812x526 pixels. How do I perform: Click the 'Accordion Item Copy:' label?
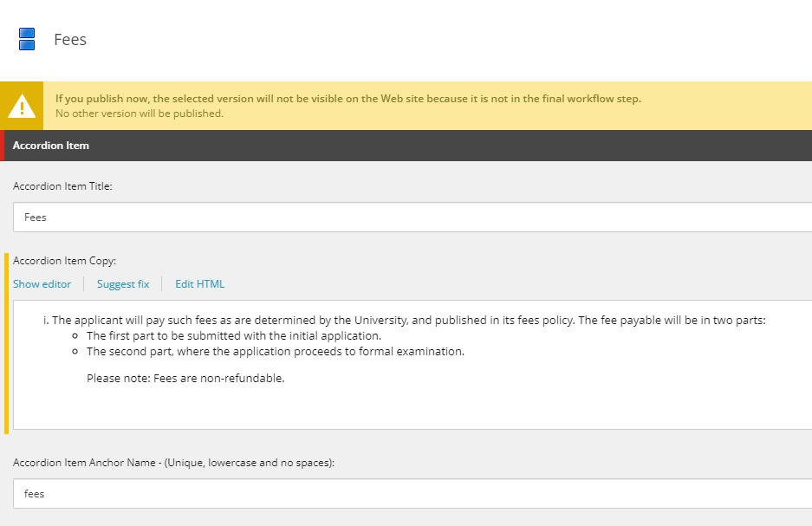[x=64, y=261]
